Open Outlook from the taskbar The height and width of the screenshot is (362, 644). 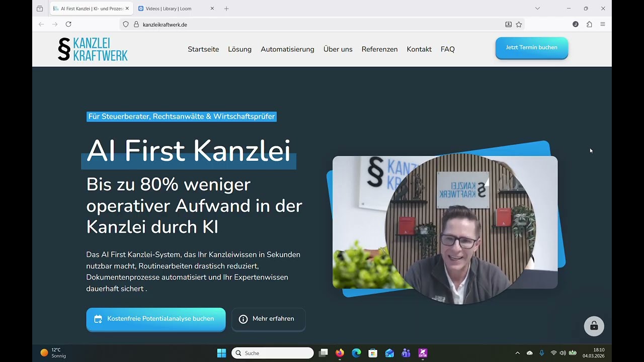pyautogui.click(x=389, y=353)
